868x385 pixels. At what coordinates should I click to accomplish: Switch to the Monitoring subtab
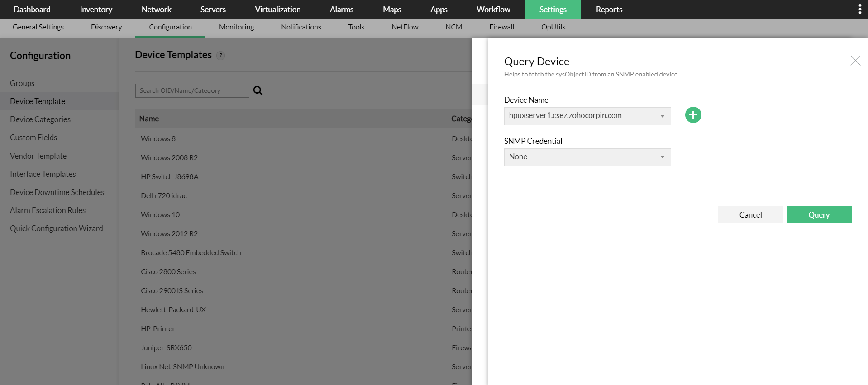click(x=237, y=27)
